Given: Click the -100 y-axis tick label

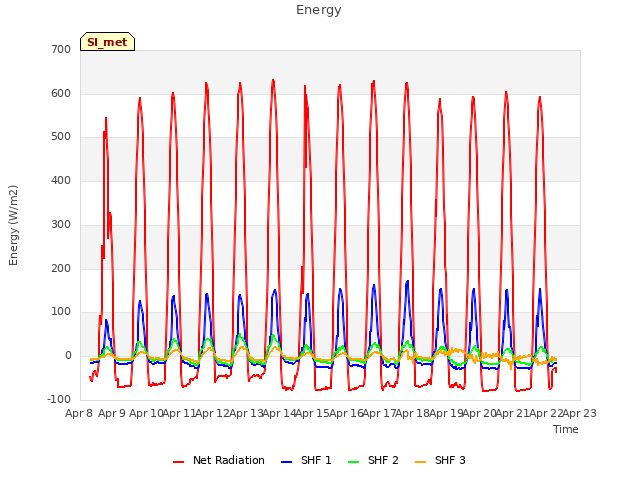Looking at the screenshot, I should point(59,400).
